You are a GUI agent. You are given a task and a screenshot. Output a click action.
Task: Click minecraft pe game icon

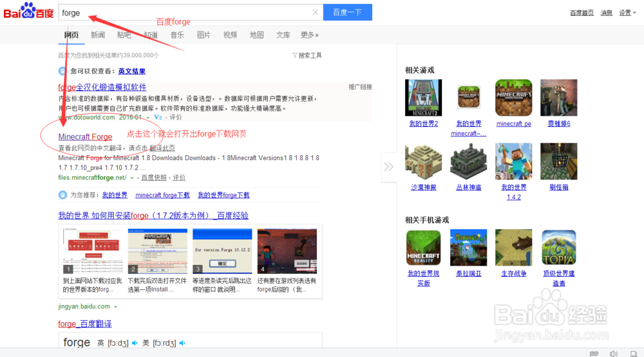pos(514,98)
